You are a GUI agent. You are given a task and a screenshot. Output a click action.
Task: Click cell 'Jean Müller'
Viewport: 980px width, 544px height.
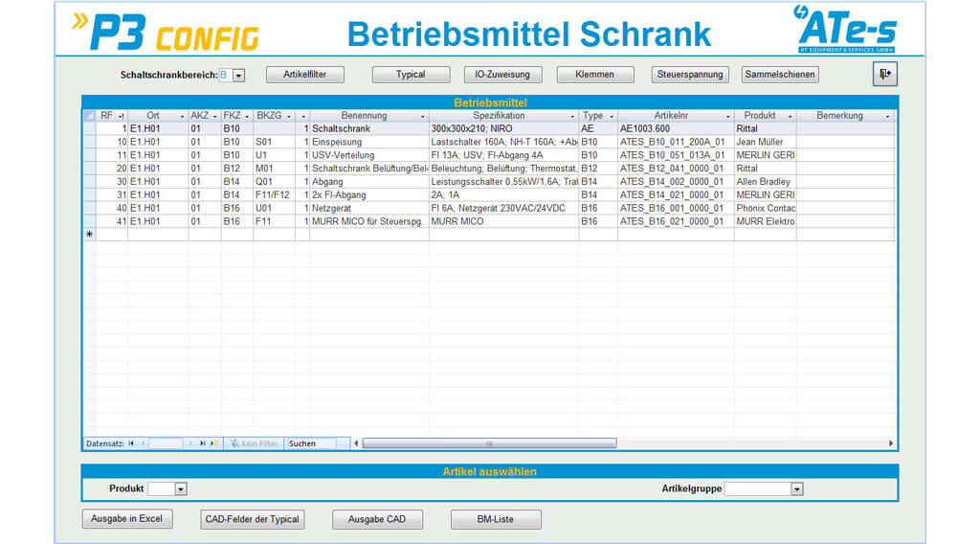(765, 142)
